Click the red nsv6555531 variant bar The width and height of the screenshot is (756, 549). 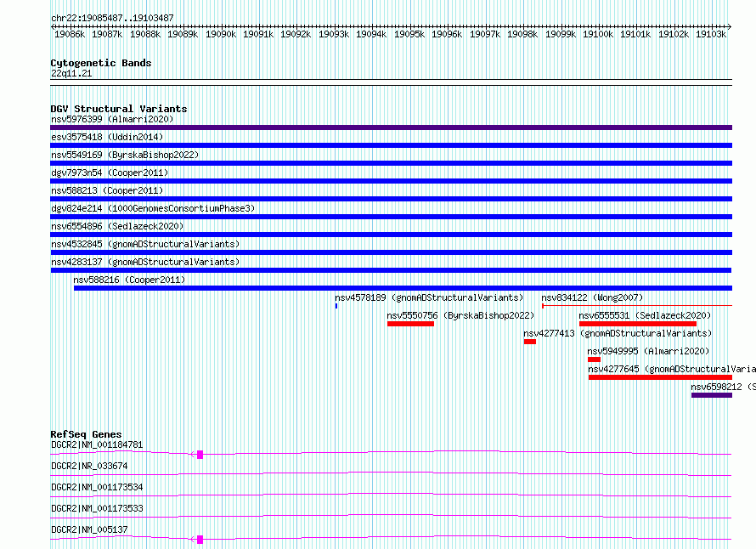point(638,324)
